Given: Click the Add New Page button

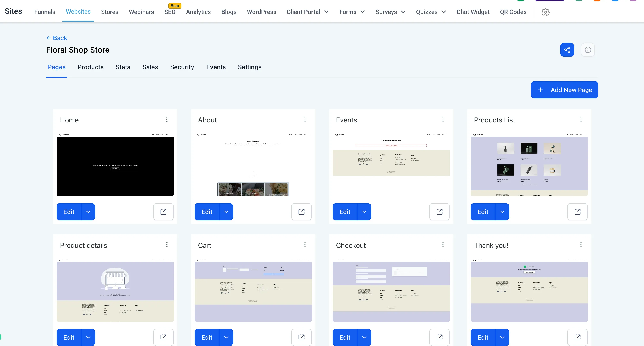Looking at the screenshot, I should pyautogui.click(x=564, y=90).
